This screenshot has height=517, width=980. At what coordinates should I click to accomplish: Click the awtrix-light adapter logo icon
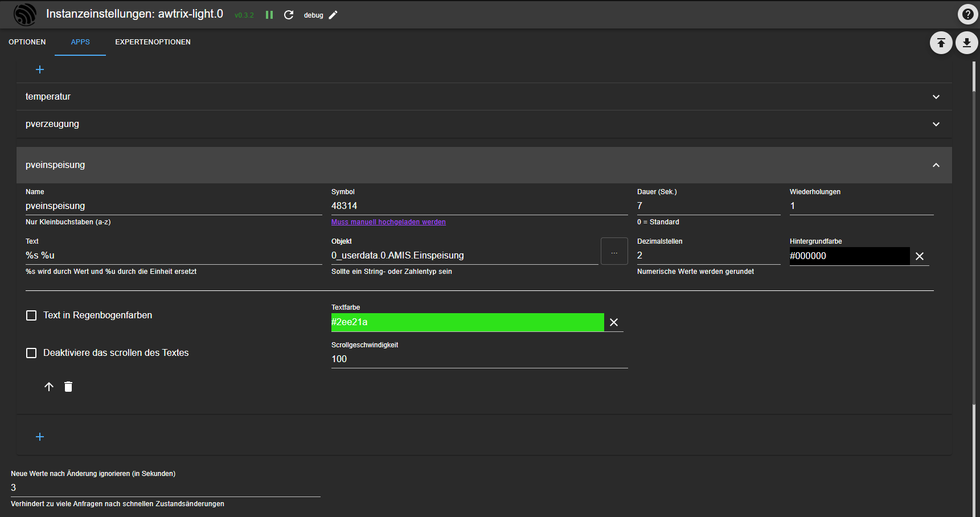click(x=25, y=15)
